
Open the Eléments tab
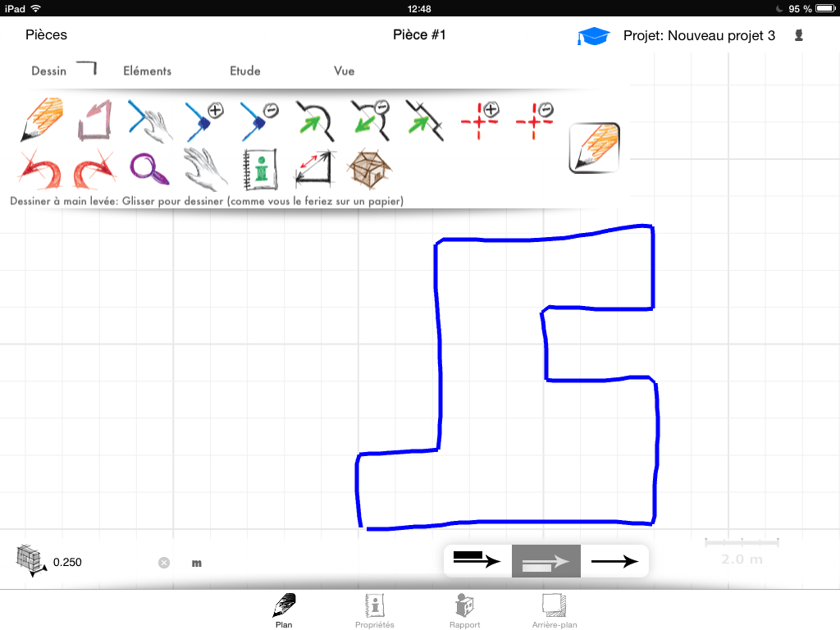click(148, 71)
